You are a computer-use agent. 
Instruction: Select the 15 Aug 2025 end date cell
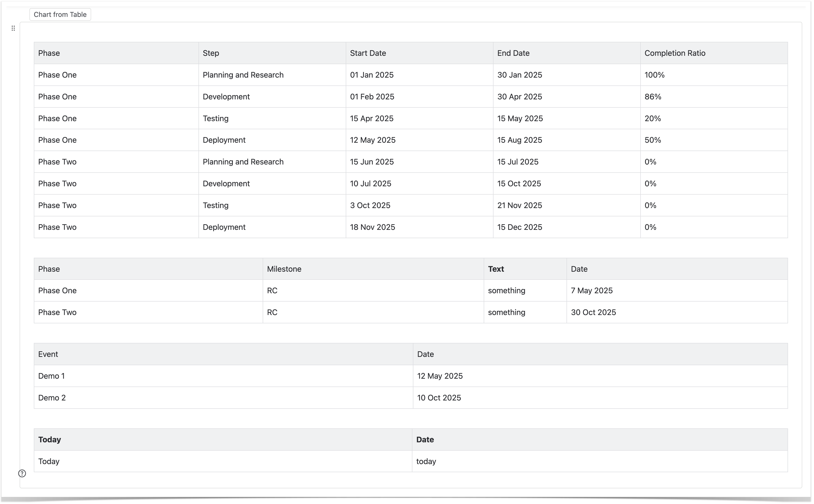tap(519, 140)
